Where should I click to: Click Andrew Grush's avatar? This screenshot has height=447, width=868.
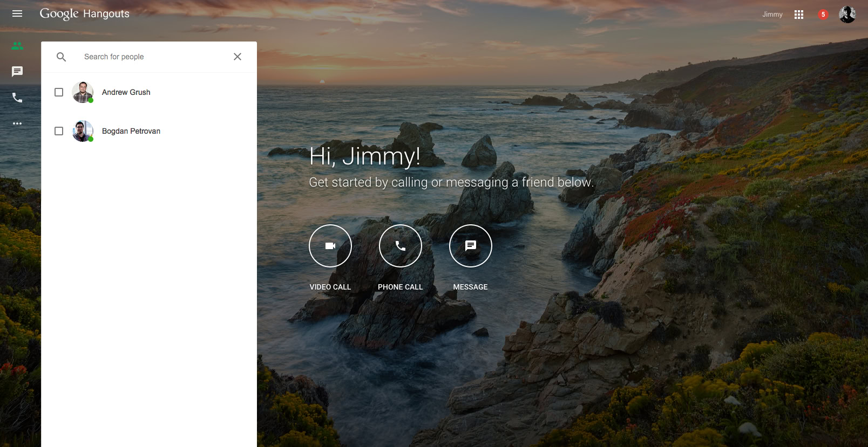pyautogui.click(x=83, y=92)
